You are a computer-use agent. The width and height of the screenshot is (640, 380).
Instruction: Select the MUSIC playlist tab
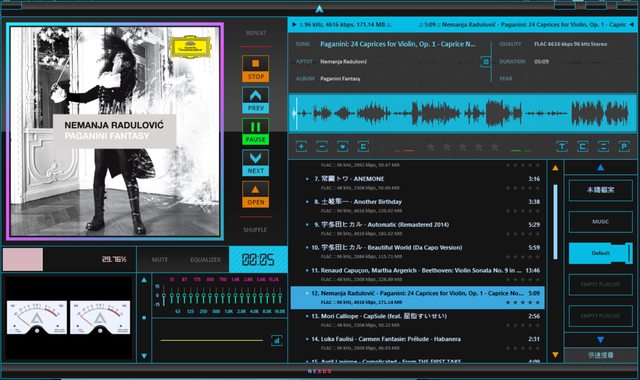coord(600,222)
